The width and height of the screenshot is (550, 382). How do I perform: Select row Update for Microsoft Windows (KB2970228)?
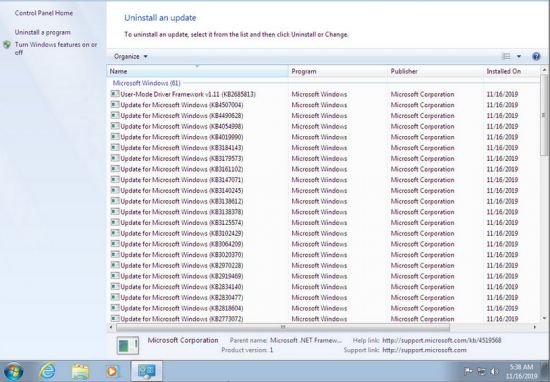(323, 265)
